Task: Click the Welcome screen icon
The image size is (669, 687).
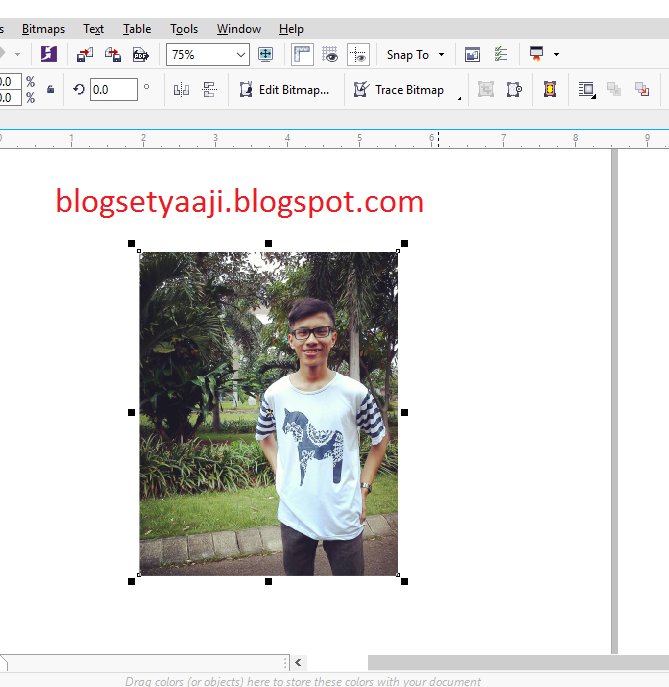Action: (x=472, y=55)
